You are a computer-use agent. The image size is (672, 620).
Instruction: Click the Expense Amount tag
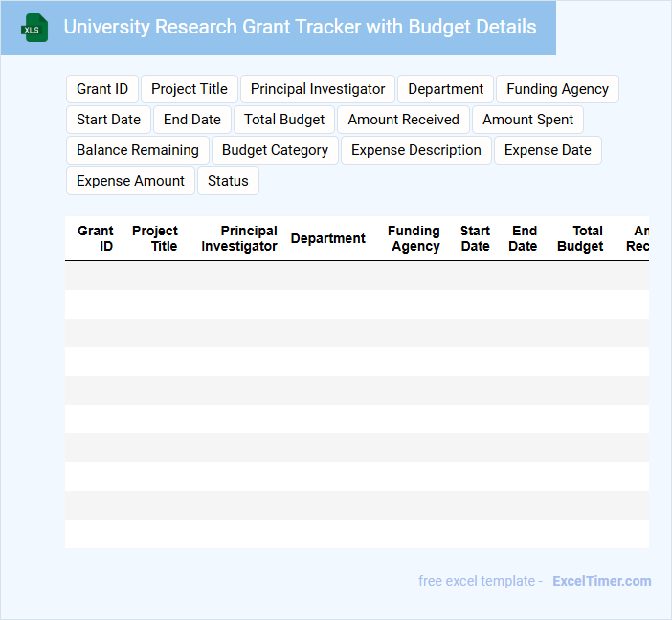click(130, 181)
